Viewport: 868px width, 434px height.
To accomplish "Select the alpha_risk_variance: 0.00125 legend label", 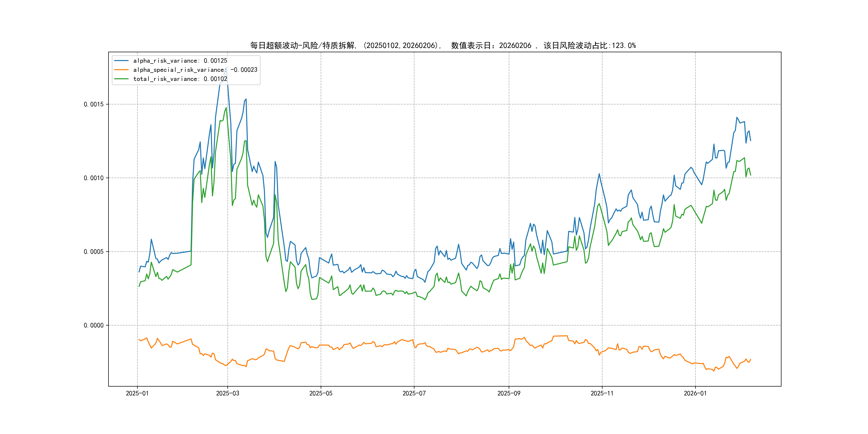I will [x=180, y=61].
